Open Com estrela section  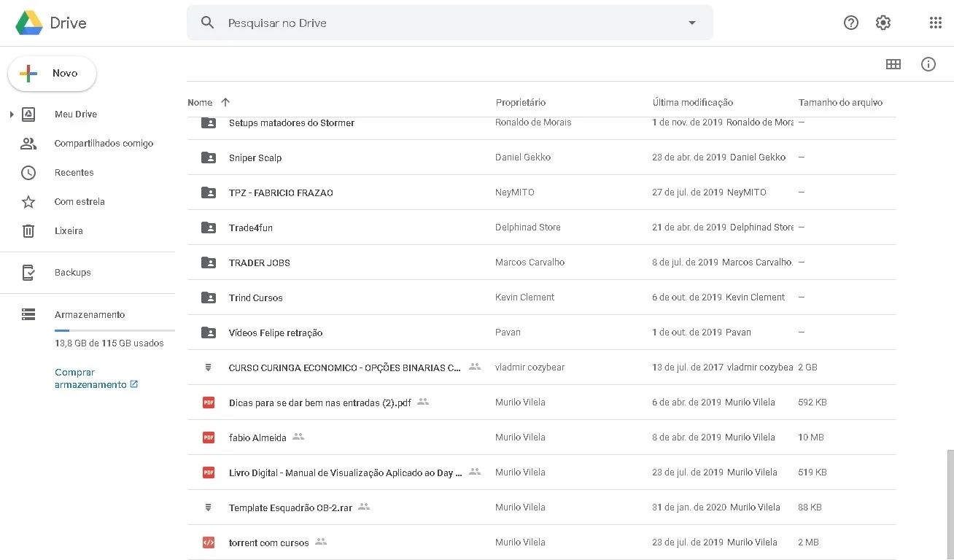(79, 202)
